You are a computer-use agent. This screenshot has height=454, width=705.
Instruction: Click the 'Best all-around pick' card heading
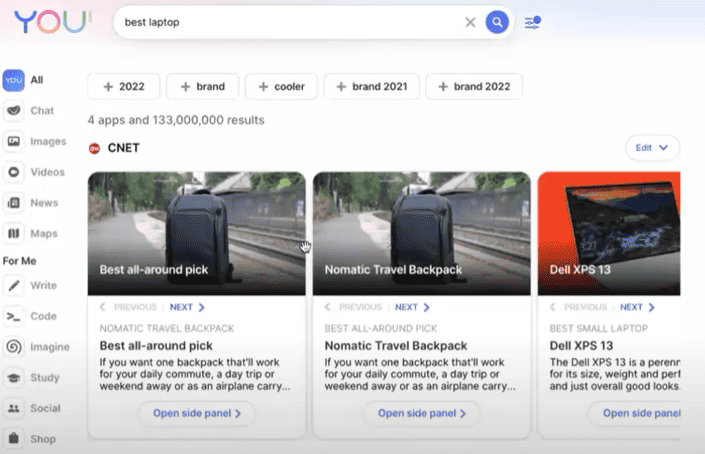coord(156,346)
